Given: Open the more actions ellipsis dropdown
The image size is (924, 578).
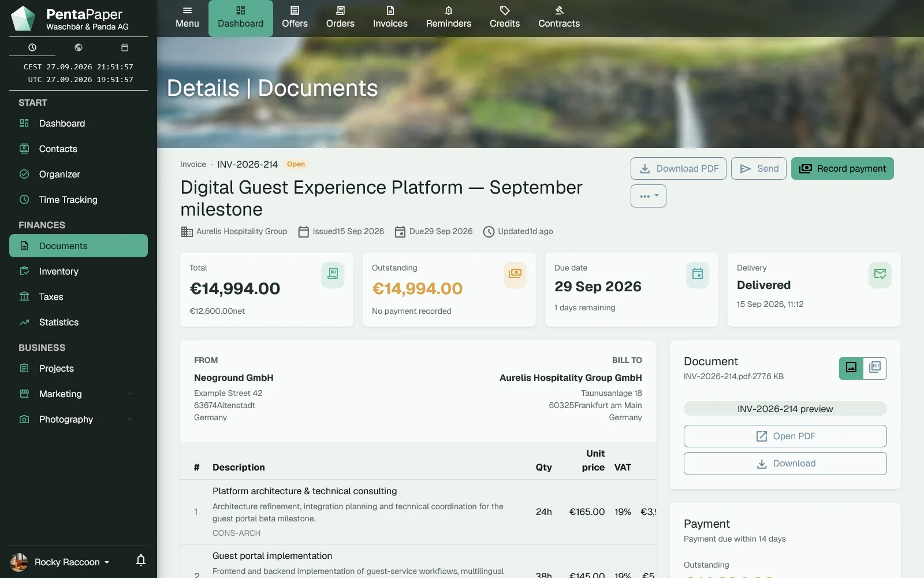Looking at the screenshot, I should [649, 196].
